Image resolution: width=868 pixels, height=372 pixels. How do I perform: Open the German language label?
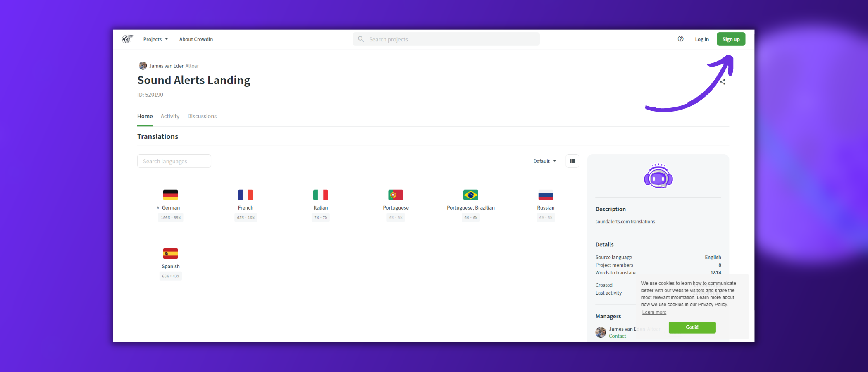[x=171, y=208]
